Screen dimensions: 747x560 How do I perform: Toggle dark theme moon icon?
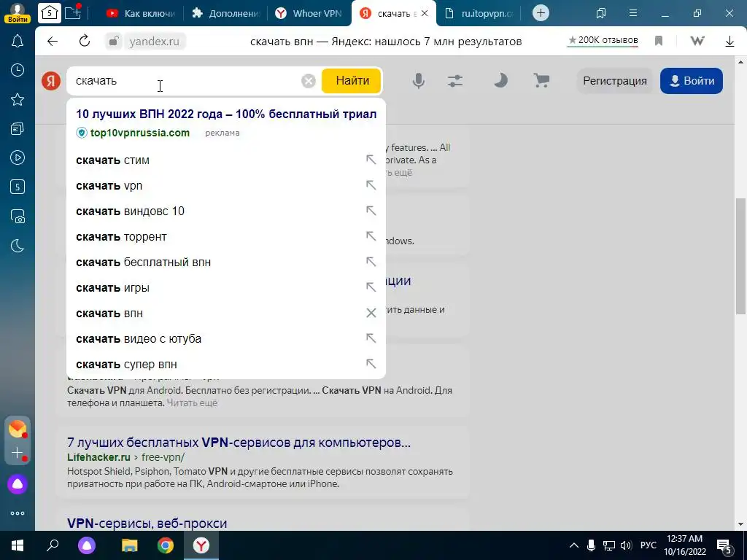(x=500, y=80)
